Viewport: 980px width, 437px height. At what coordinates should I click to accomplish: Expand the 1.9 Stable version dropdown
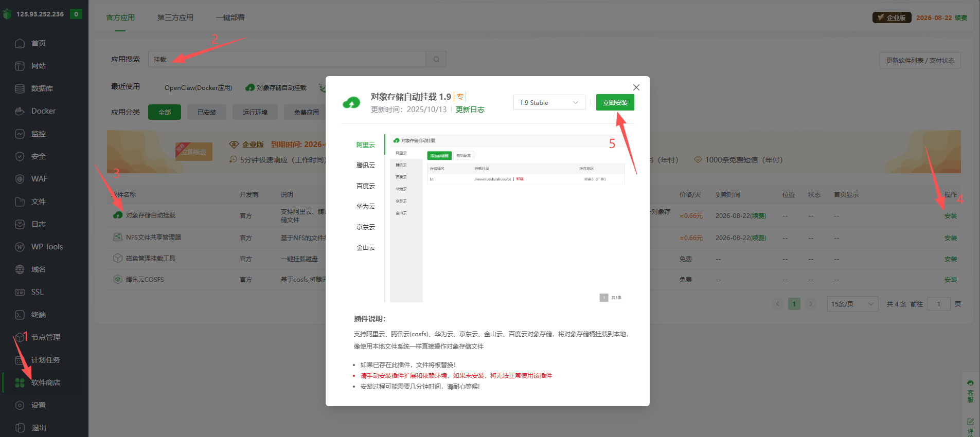coord(549,102)
